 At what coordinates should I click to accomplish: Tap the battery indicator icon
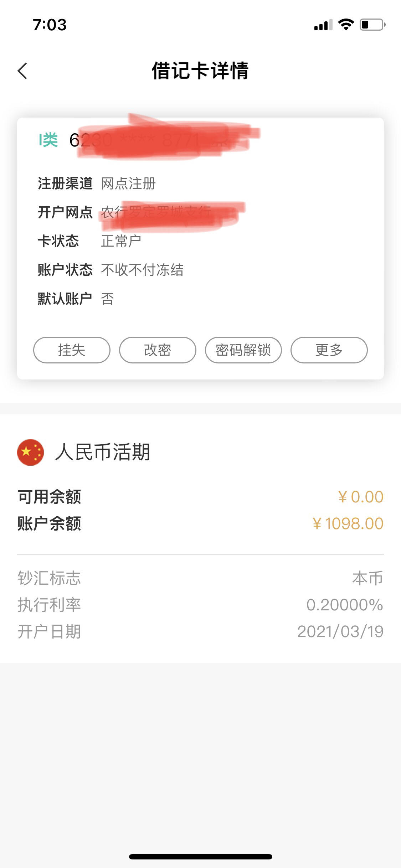coord(372,25)
